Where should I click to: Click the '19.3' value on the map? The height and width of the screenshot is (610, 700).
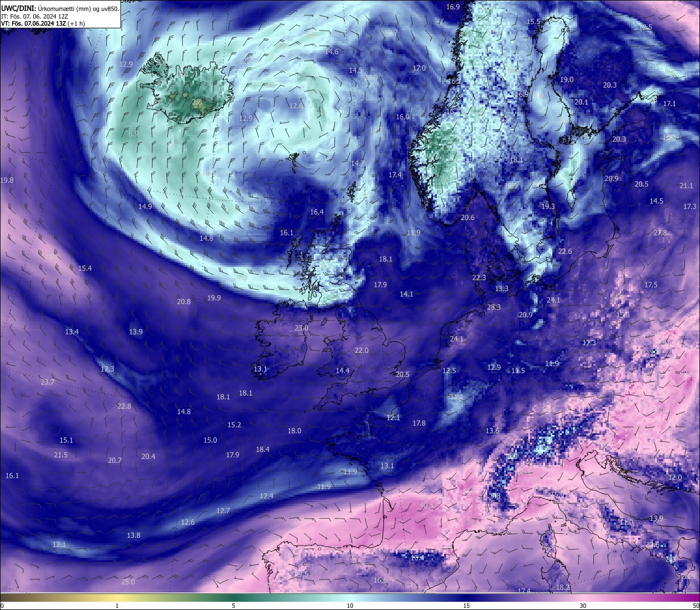[548, 207]
